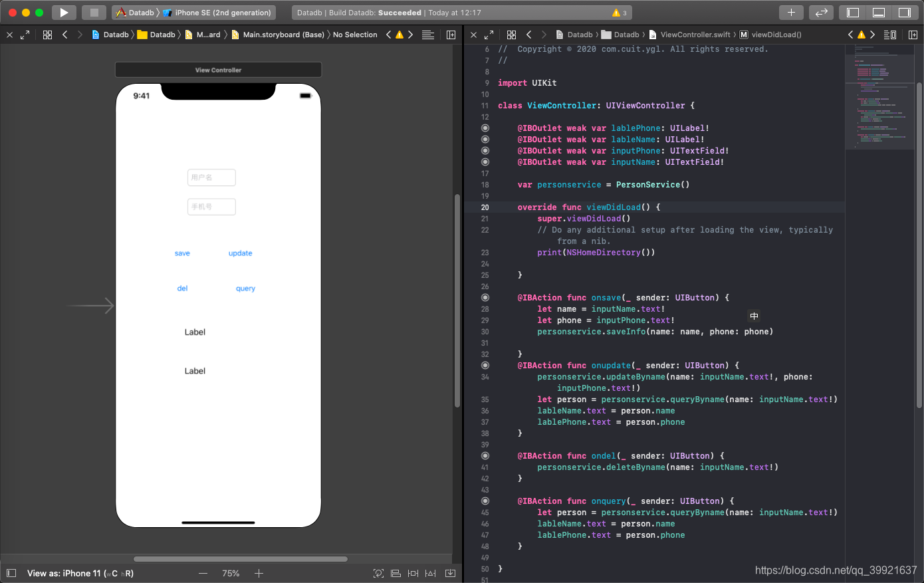Expand storyboard editor to full window
This screenshot has height=583, width=924.
point(25,35)
